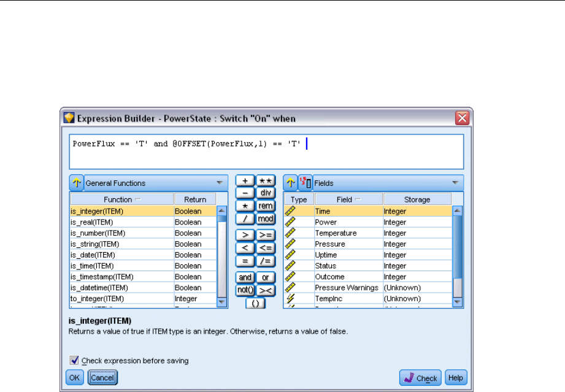This screenshot has height=392, width=565.
Task: Click the Cancel button
Action: pos(102,378)
